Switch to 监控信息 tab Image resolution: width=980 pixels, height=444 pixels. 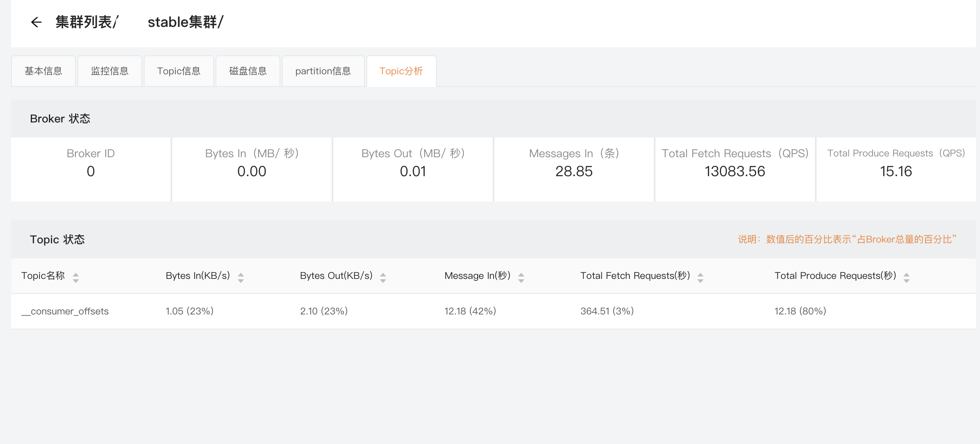point(110,71)
